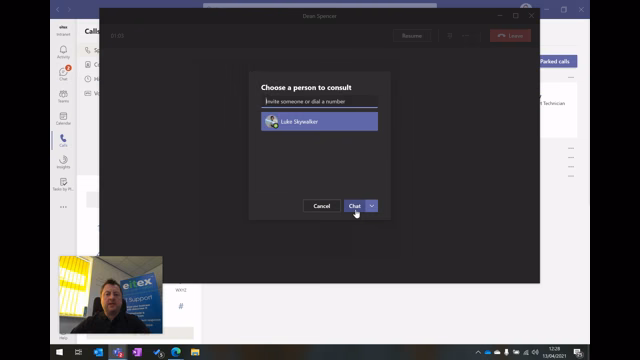Show hidden system tray icons
The width and height of the screenshot is (640, 360).
(x=478, y=352)
